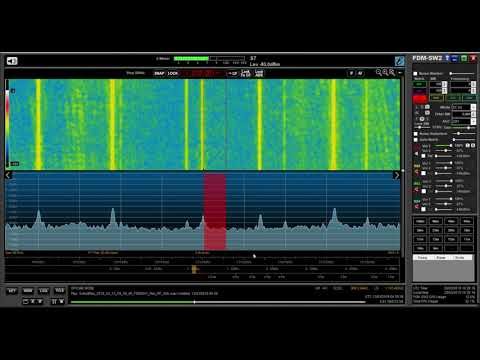Click the RX2 red headphone icon
The height and width of the screenshot is (360, 480).
click(417, 172)
